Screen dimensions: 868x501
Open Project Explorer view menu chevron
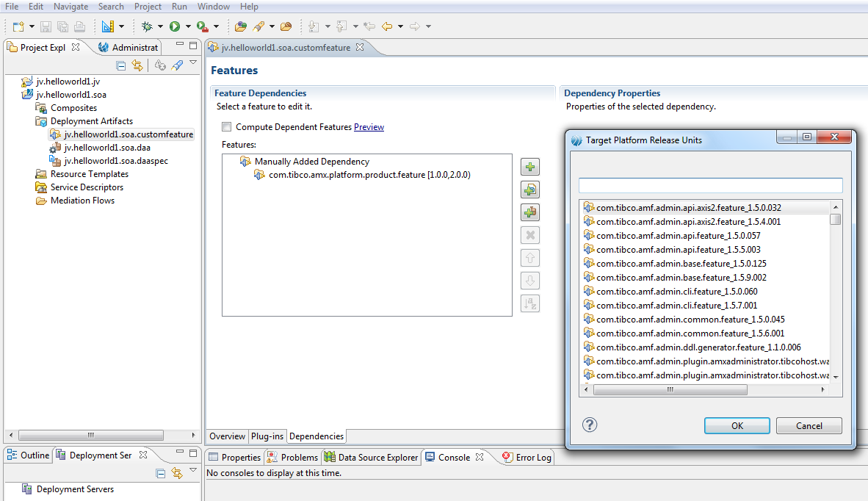click(193, 63)
